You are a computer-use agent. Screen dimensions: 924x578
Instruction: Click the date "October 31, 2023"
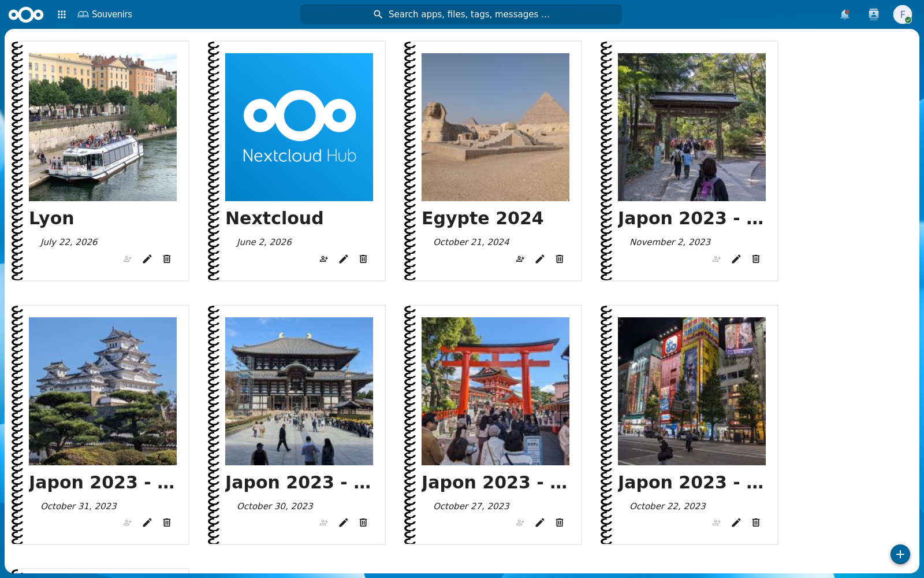(x=79, y=506)
